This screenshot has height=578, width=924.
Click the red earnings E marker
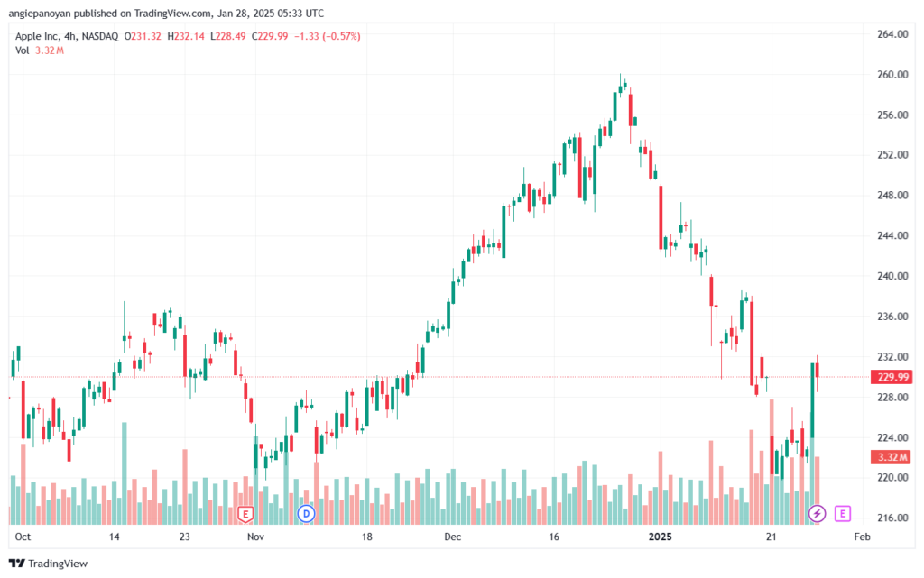pos(245,515)
